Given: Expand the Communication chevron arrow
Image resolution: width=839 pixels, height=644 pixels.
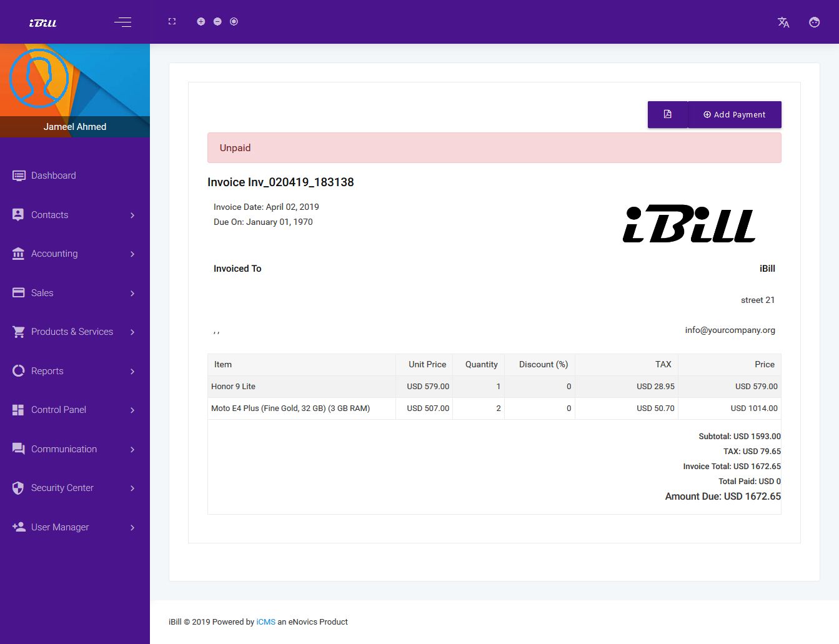Looking at the screenshot, I should pos(132,450).
